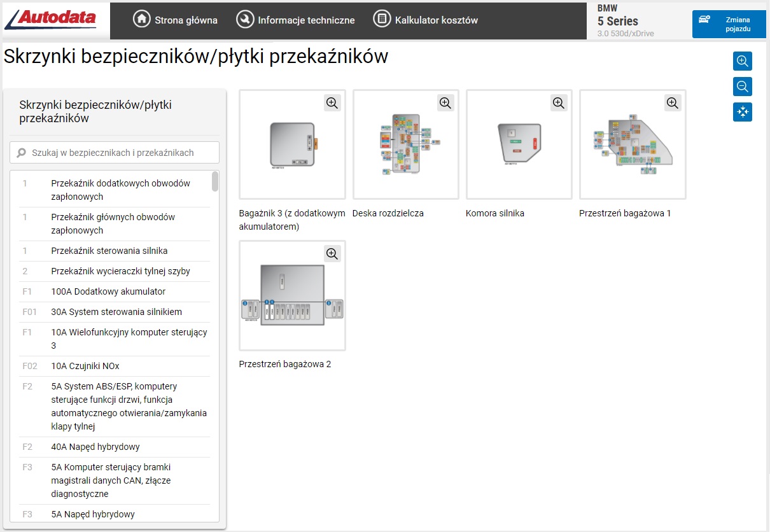The width and height of the screenshot is (770, 532).
Task: Open the Bagażnik 3 fuse box thumbnail
Action: 293,144
